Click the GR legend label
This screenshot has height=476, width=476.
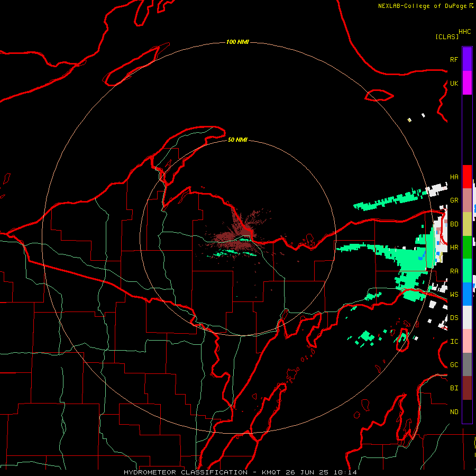[454, 200]
